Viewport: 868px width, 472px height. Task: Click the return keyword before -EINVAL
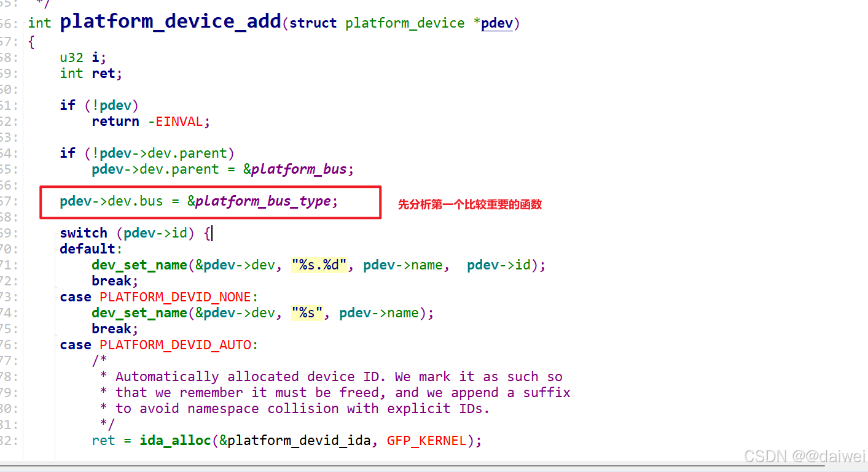[115, 122]
